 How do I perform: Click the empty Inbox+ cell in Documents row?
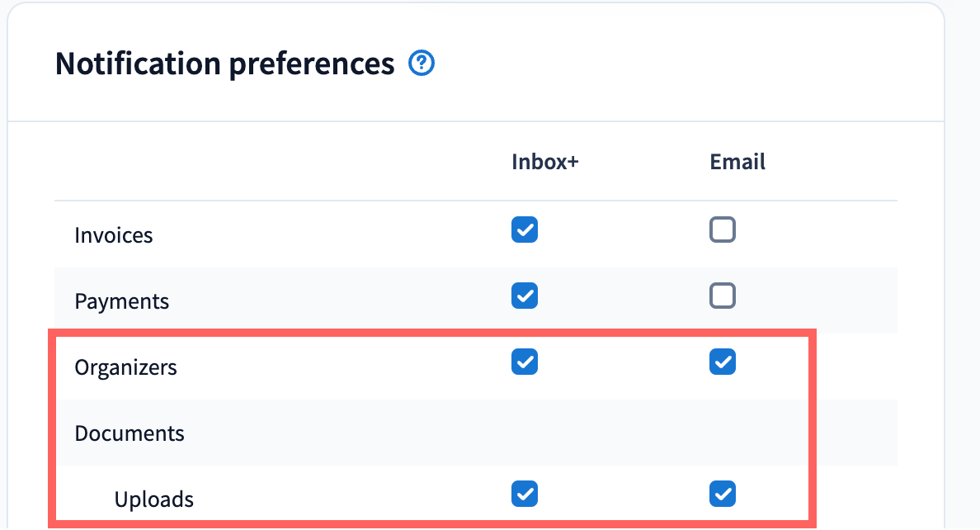click(x=525, y=433)
